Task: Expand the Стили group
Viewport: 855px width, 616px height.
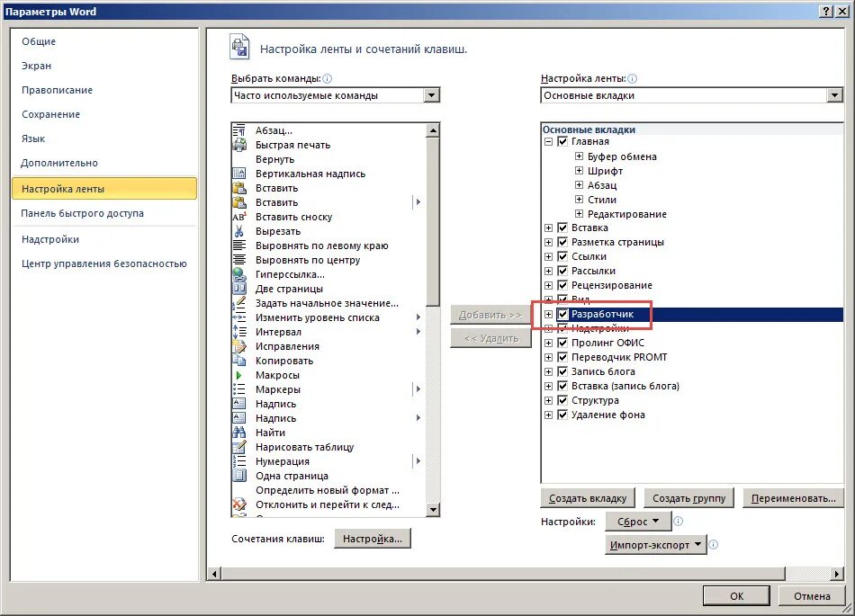Action: point(579,200)
